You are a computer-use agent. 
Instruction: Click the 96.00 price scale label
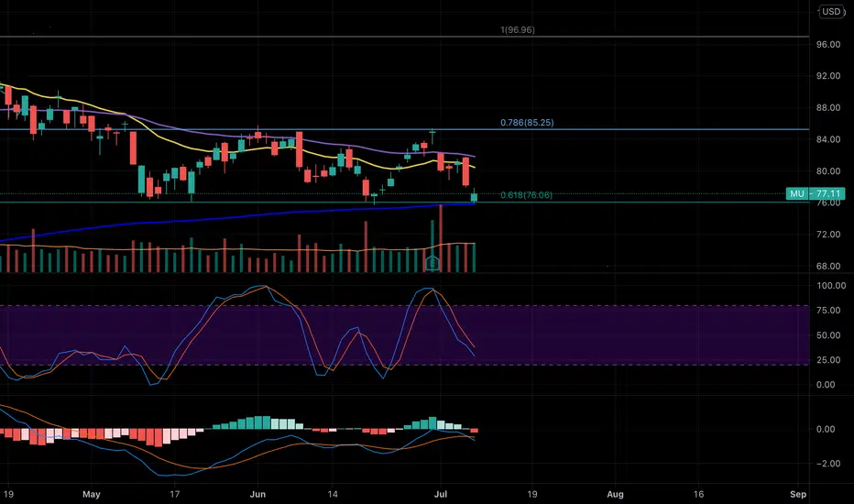click(x=827, y=44)
